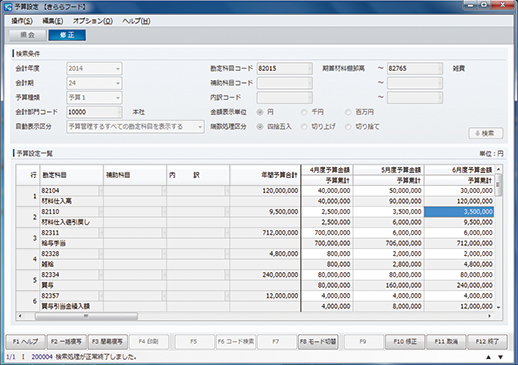Click F2 一括複写 function button
This screenshot has height=365, width=518.
click(x=66, y=342)
